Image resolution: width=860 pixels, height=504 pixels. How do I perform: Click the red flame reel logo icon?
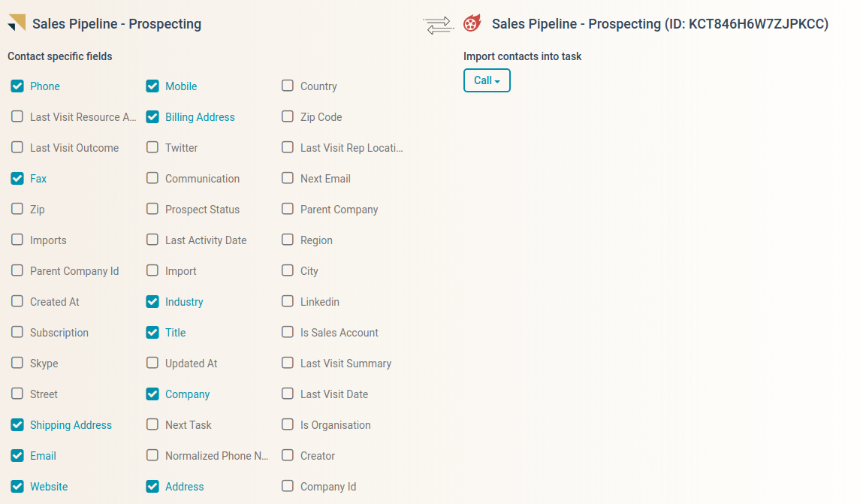click(472, 23)
